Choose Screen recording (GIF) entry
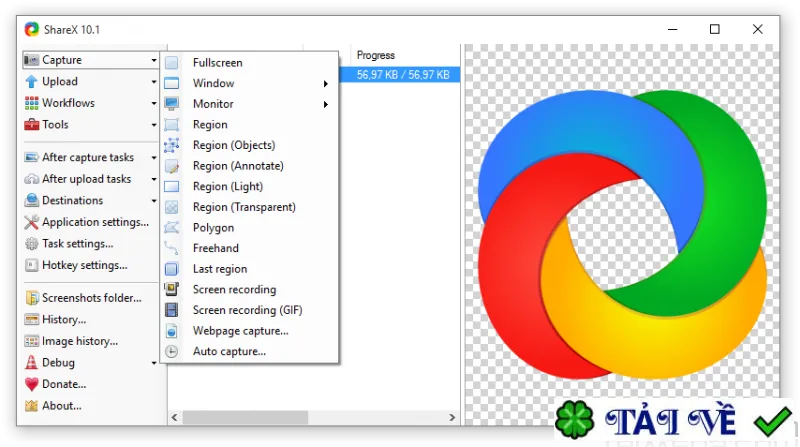 tap(249, 310)
